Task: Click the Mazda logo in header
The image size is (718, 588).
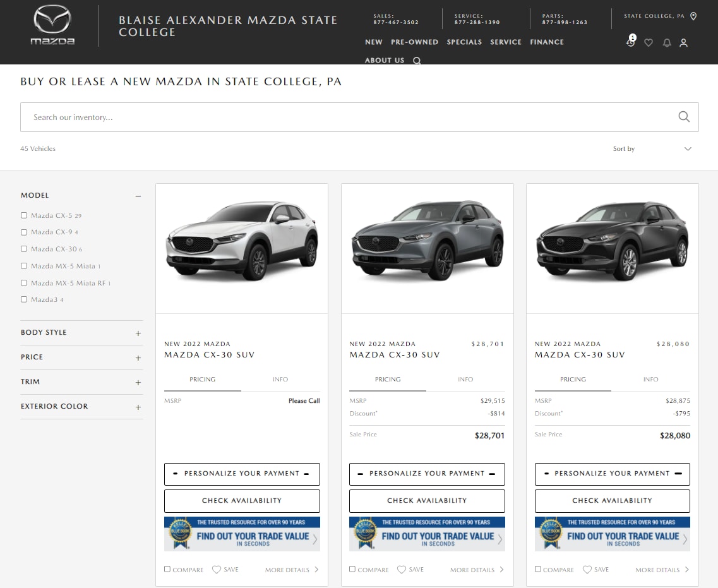Action: [53, 25]
